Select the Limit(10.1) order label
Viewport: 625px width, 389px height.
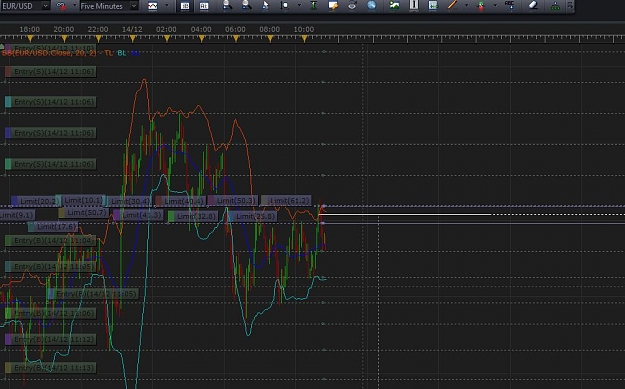coord(81,200)
